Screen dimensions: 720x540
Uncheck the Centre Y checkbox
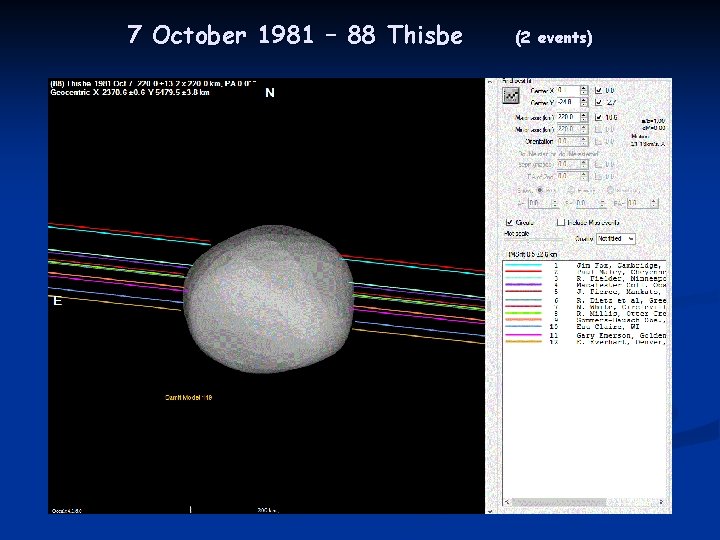(x=598, y=101)
